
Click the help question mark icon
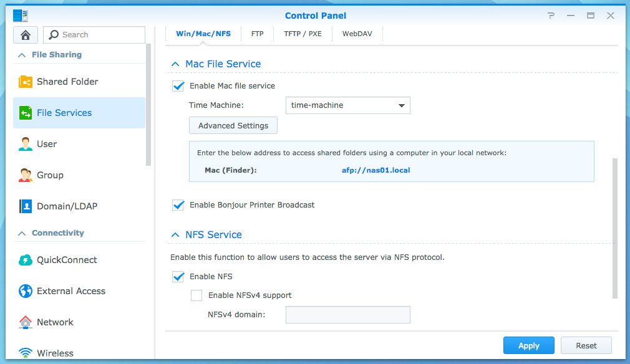point(551,16)
